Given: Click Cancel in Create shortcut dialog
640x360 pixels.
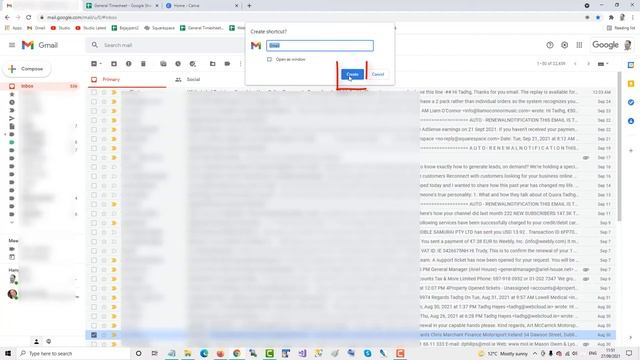Looking at the screenshot, I should coord(378,74).
